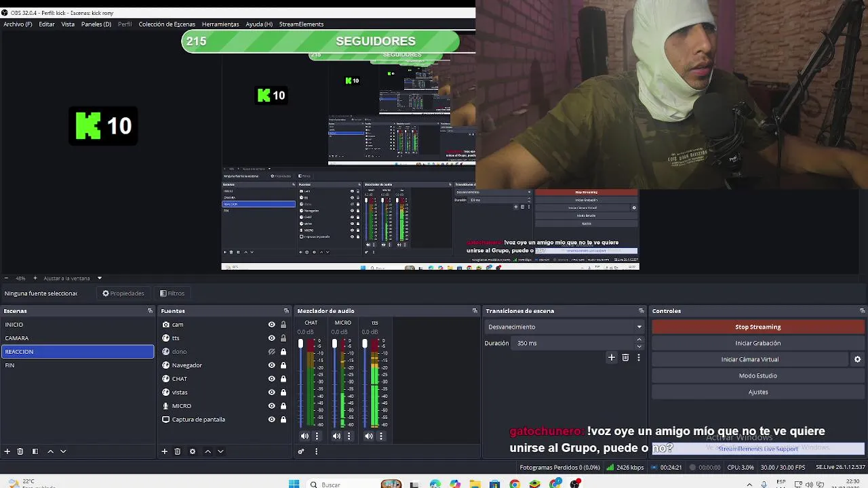The width and height of the screenshot is (868, 488).
Task: Open source properties gear in Fuentes toolbar
Action: 193,451
